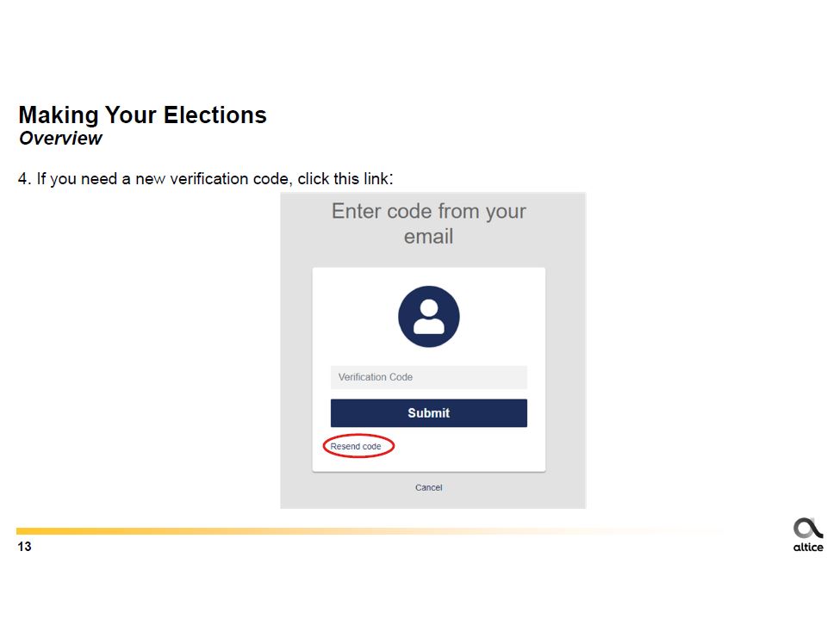Cancel the verification dialog
Viewport: 840px width, 644px height.
pos(428,487)
